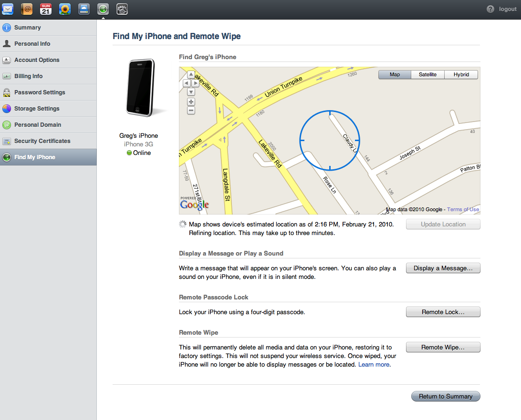The image size is (521, 420).
Task: Click the Billing Info card icon
Action: [7, 76]
